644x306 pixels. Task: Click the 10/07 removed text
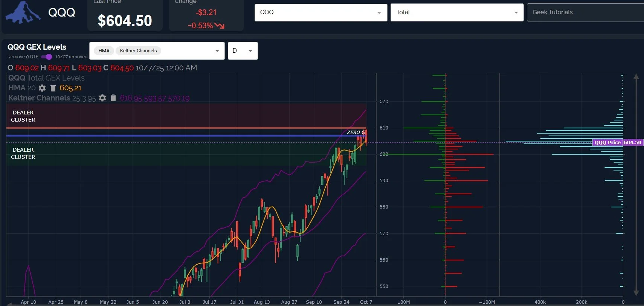71,57
